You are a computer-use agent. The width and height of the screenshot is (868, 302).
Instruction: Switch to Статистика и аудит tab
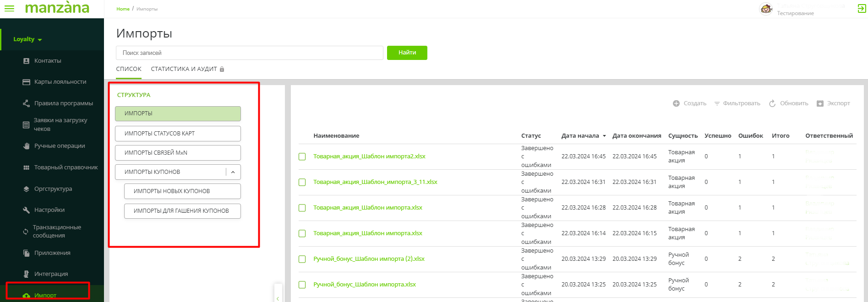click(184, 69)
